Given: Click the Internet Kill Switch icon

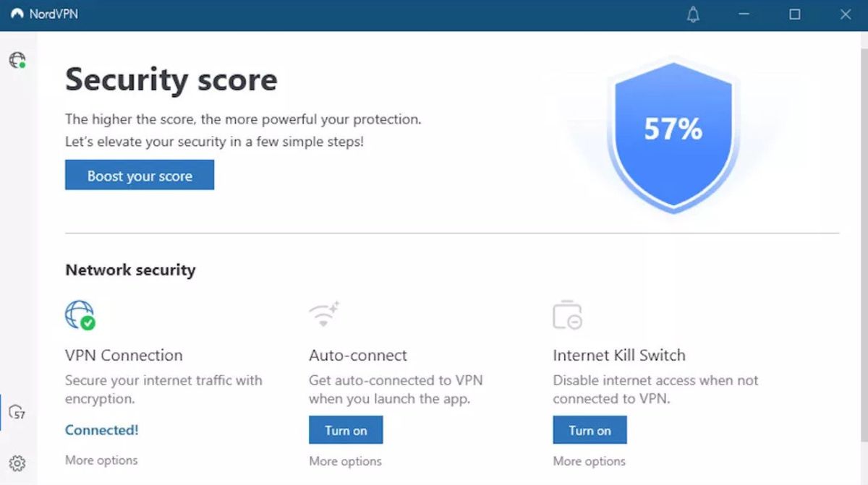Looking at the screenshot, I should (567, 314).
